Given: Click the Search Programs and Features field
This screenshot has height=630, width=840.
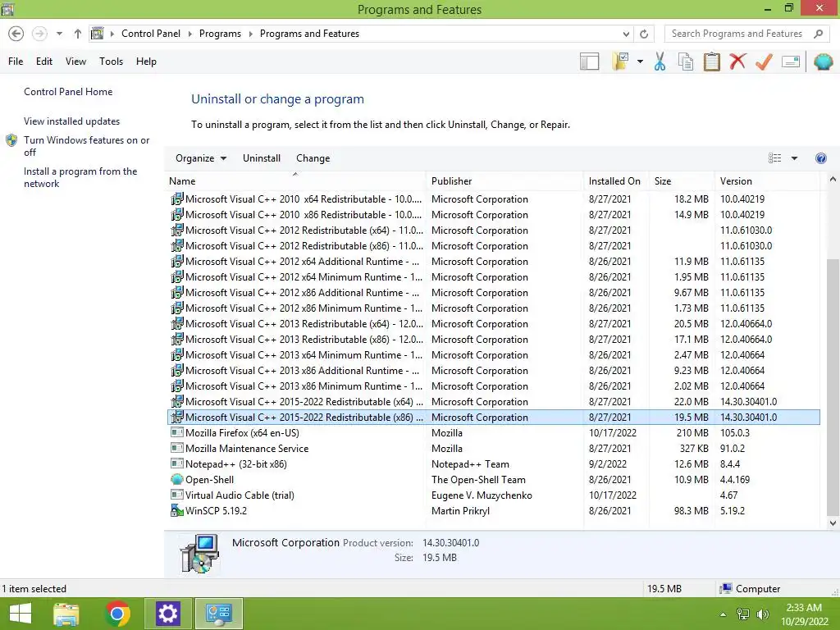Looking at the screenshot, I should tap(738, 34).
